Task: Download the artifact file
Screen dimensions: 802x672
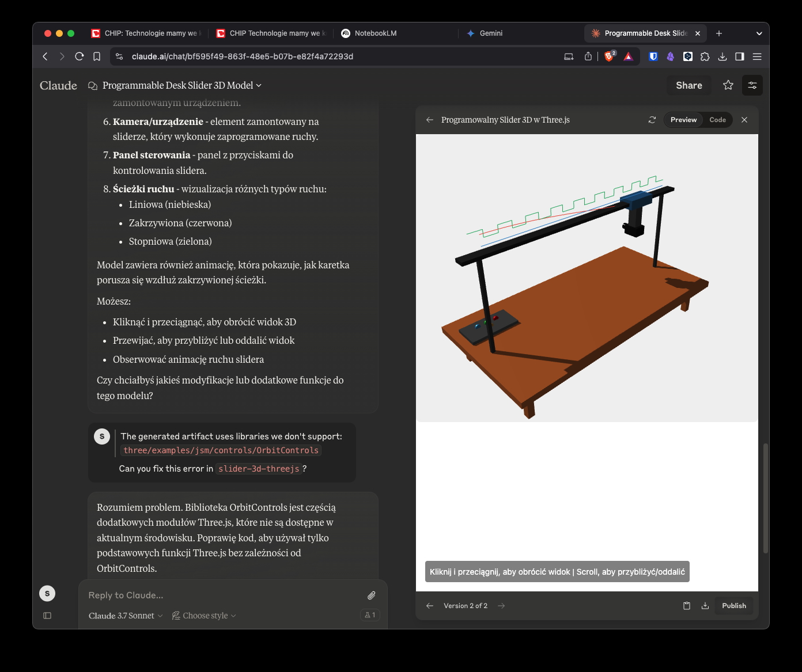Action: pos(705,606)
